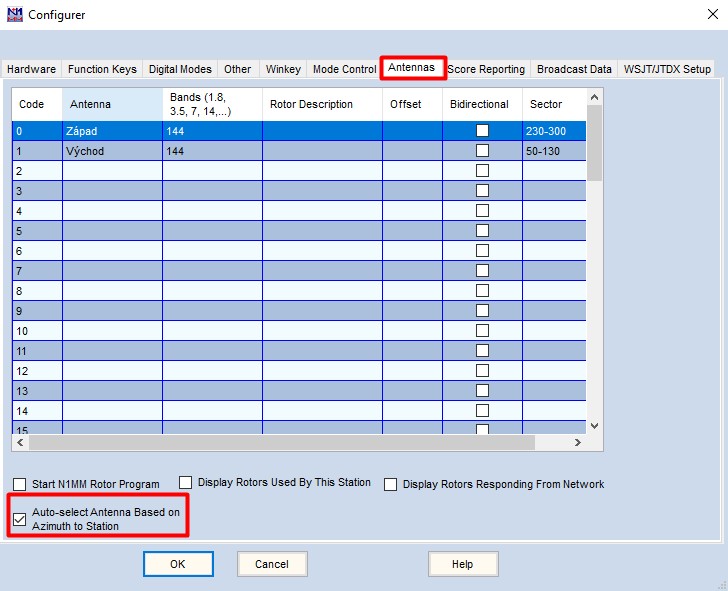Toggle Bidirectional checkbox for Západ antenna
This screenshot has width=728, height=591.
pos(482,131)
